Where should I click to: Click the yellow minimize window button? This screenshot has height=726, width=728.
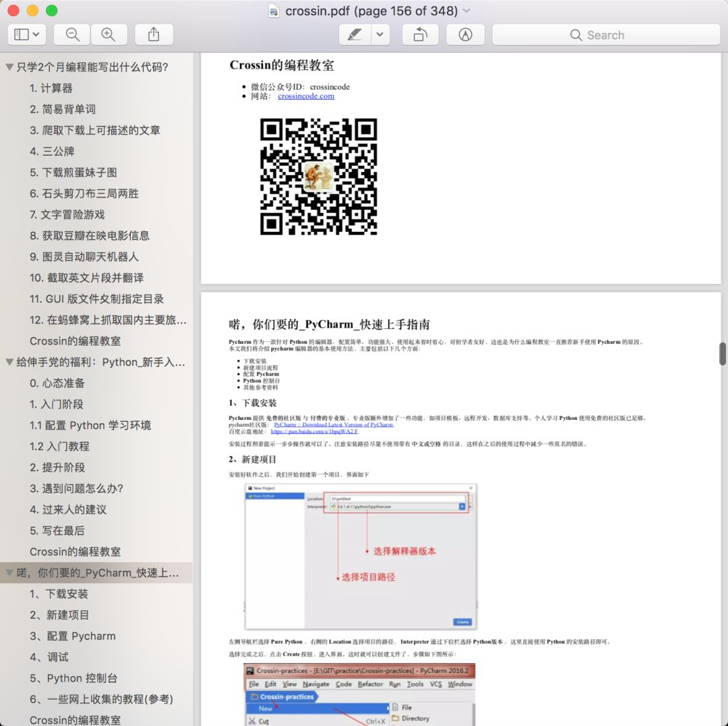(x=32, y=10)
